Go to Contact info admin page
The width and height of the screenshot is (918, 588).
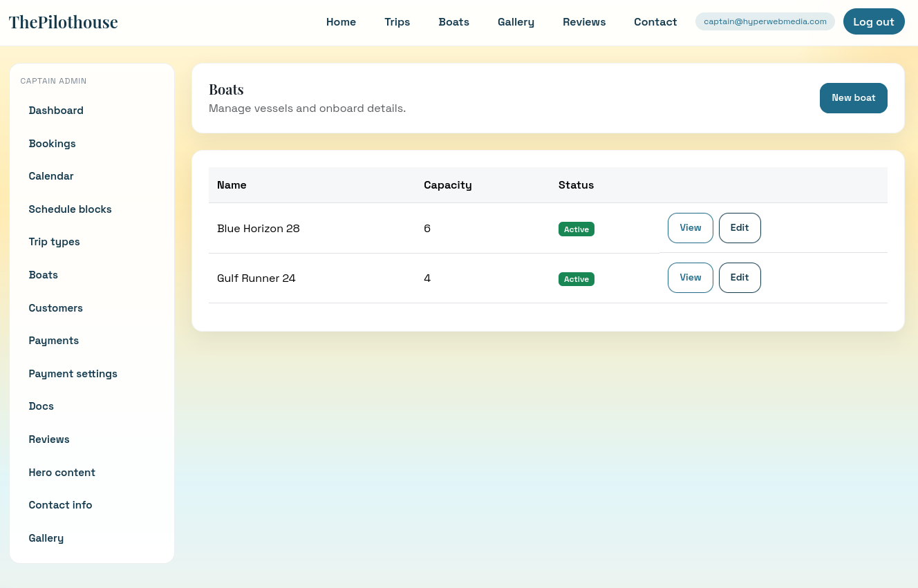click(x=60, y=505)
